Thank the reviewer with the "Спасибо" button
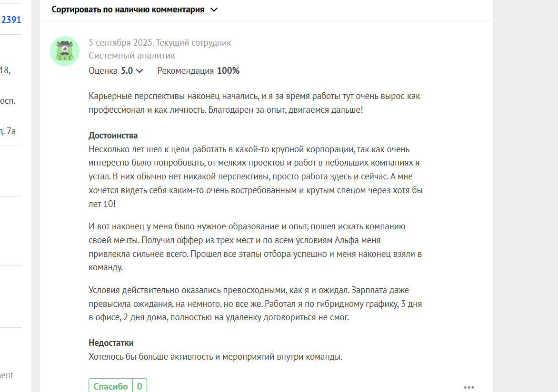Screen dimensions: 558x392 [x=110, y=386]
